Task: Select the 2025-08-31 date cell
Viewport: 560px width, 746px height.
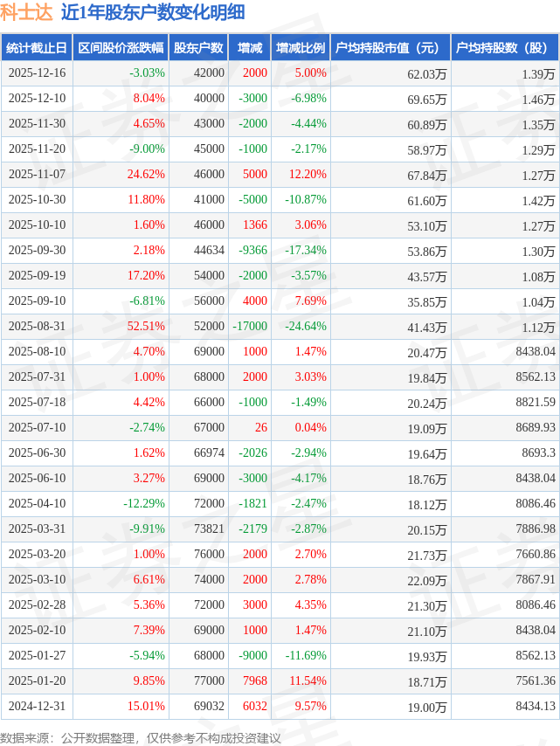Action: [36, 327]
